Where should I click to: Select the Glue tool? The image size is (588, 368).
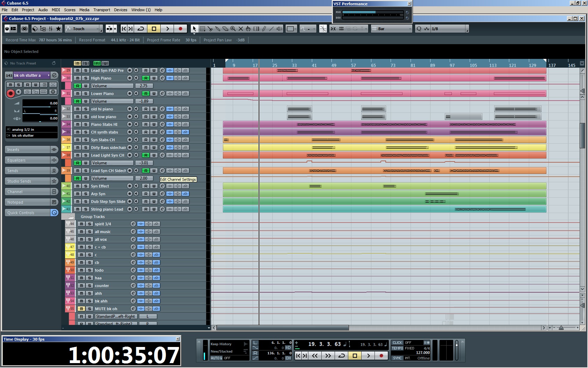218,29
